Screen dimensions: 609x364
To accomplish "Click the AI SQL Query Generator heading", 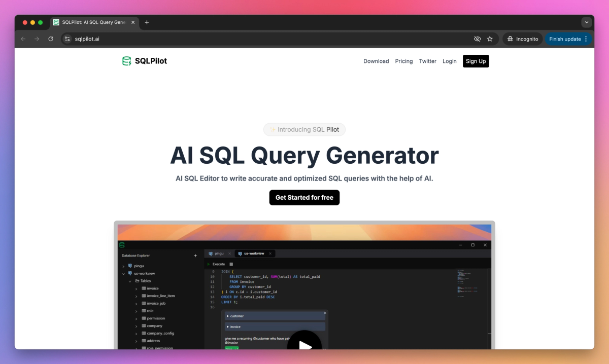I will 304,155.
